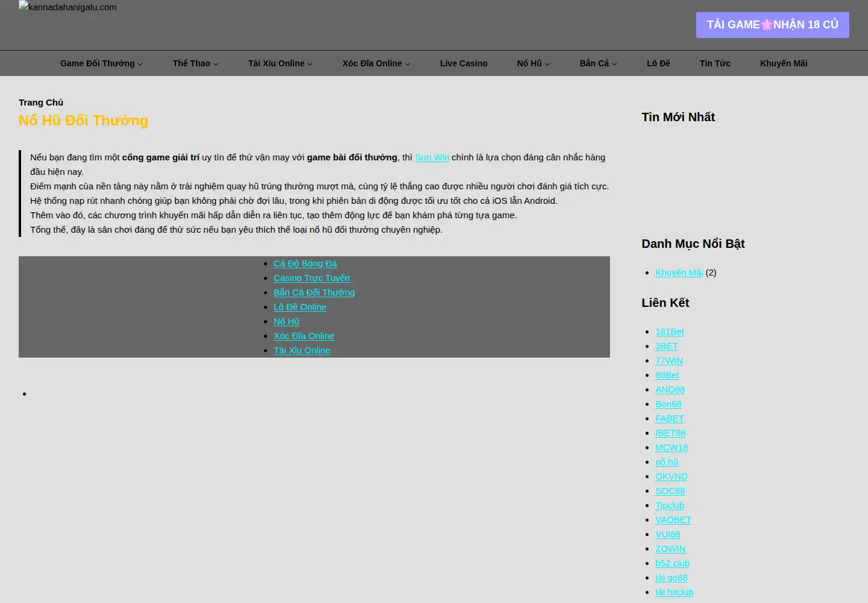Open the Nổ Hũ link in category list
868x603 pixels.
pyautogui.click(x=286, y=321)
